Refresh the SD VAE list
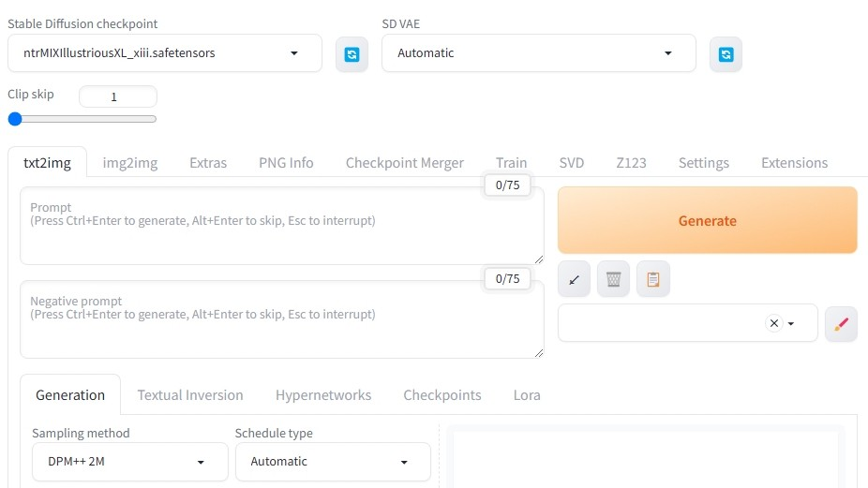Viewport: 868px width, 488px height. point(726,54)
